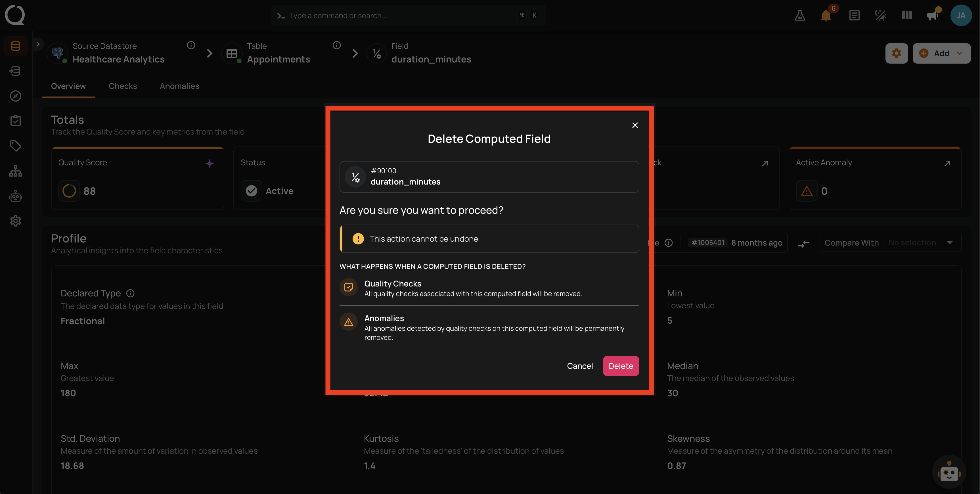Open the robot agent sidebar icon
This screenshot has height=494, width=980.
(16, 196)
